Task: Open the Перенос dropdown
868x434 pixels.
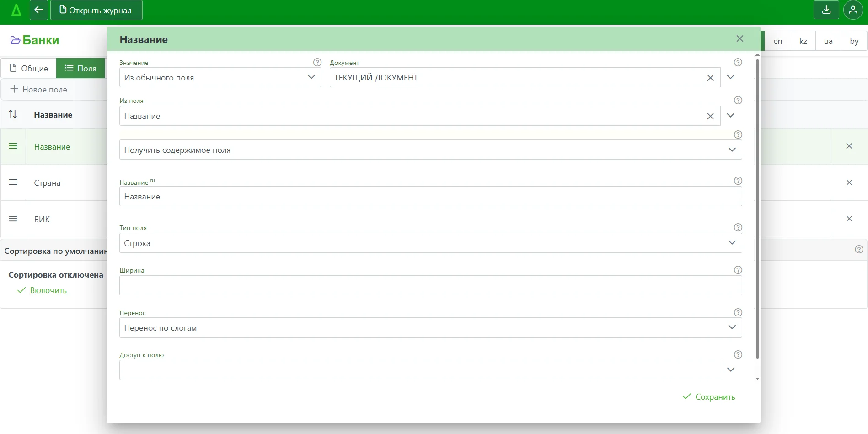Action: pos(430,327)
